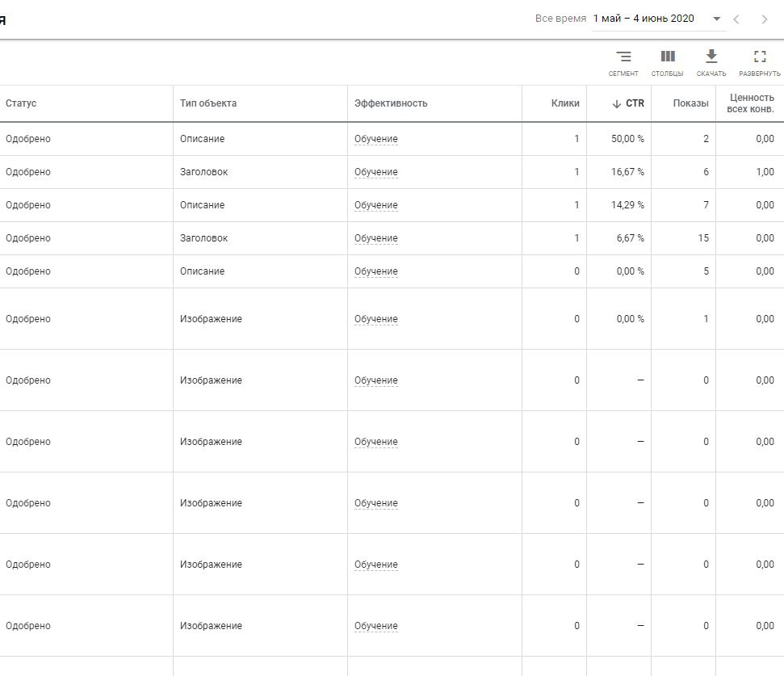
Task: Click impressions value 6 cell
Action: click(x=706, y=171)
